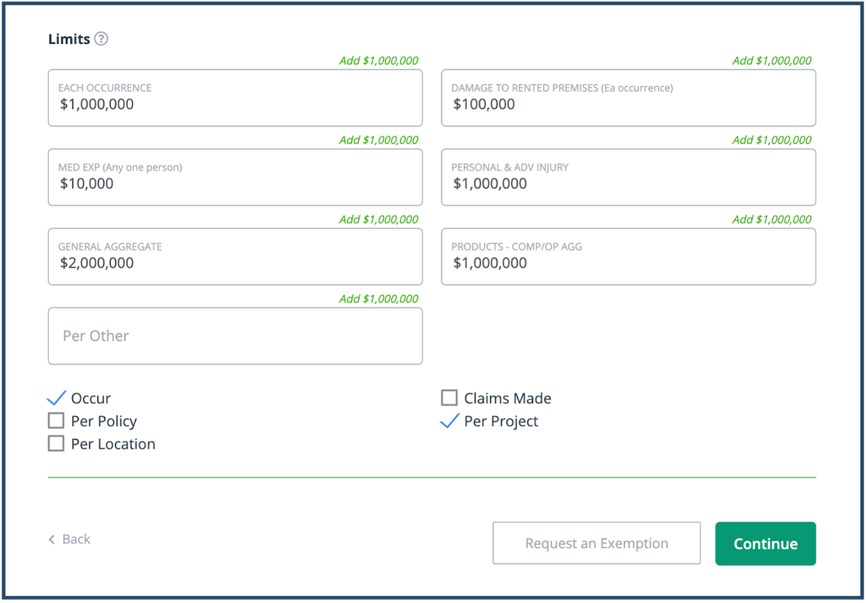Click Request an Exemption button
Screen dimensions: 868x603
[596, 543]
